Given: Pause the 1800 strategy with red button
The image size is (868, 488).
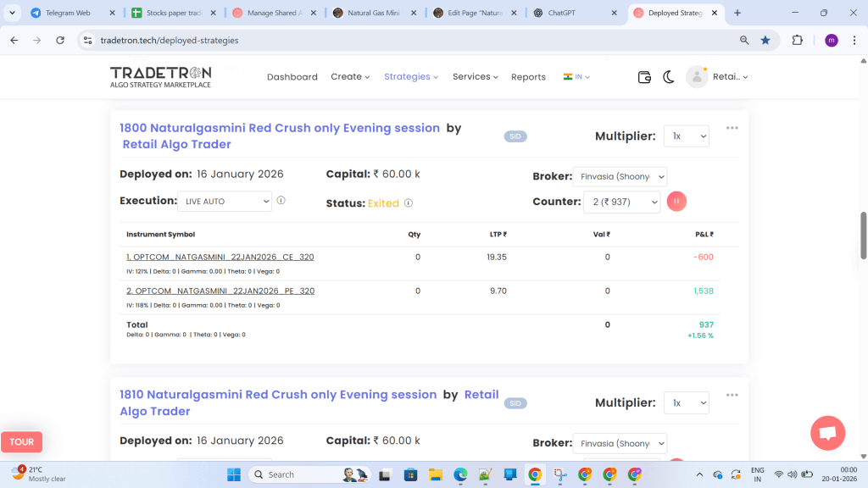Looking at the screenshot, I should 676,202.
